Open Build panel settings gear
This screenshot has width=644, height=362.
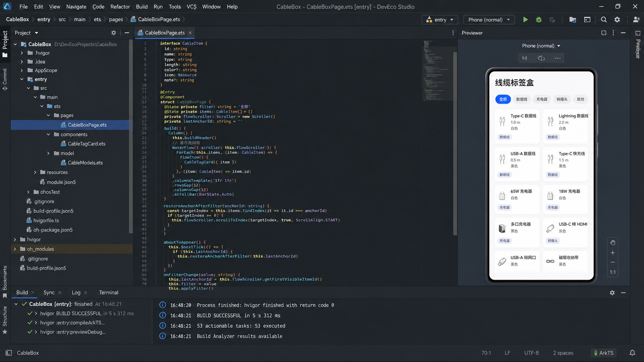coord(612,293)
